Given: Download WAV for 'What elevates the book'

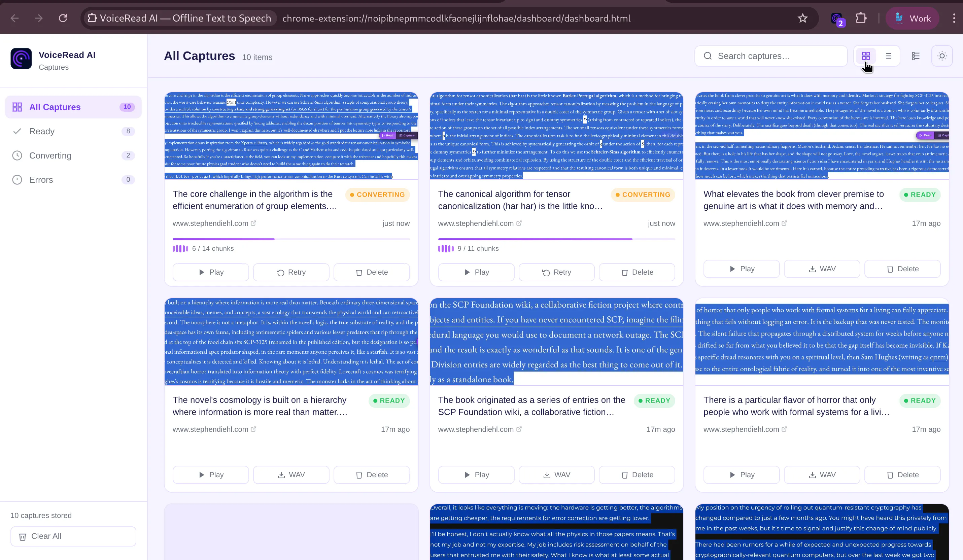Looking at the screenshot, I should 822,269.
